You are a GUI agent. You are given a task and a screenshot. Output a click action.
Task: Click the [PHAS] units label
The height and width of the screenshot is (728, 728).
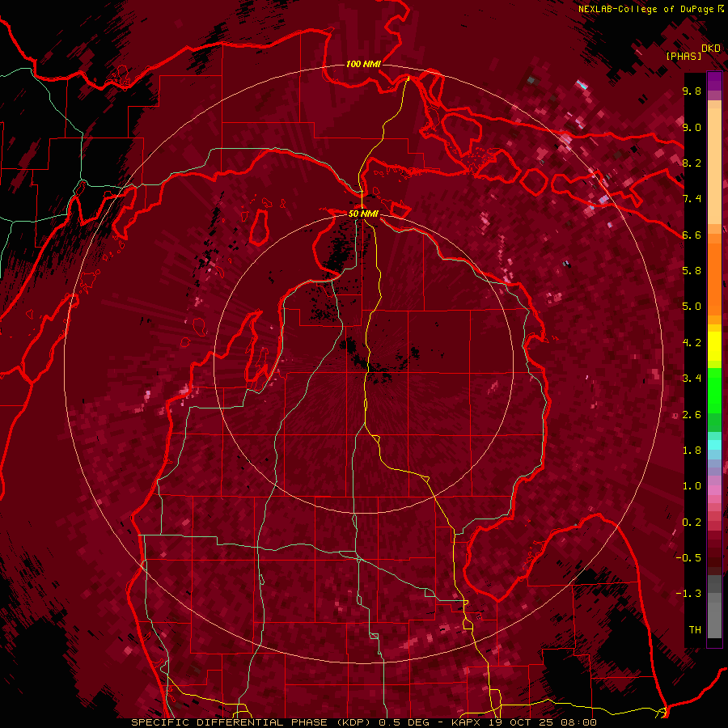(684, 57)
